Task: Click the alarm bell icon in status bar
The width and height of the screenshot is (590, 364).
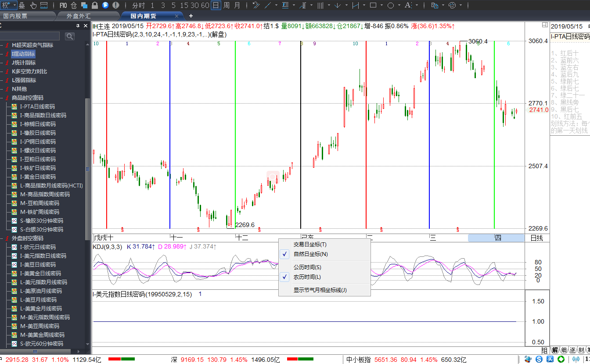Action: [x=528, y=360]
